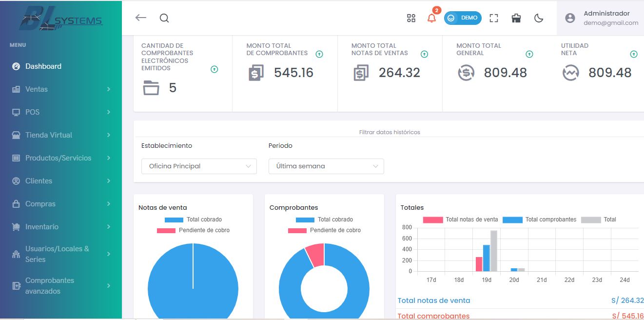This screenshot has width=644, height=320.
Task: Click the Administrador user avatar icon
Action: point(570,18)
